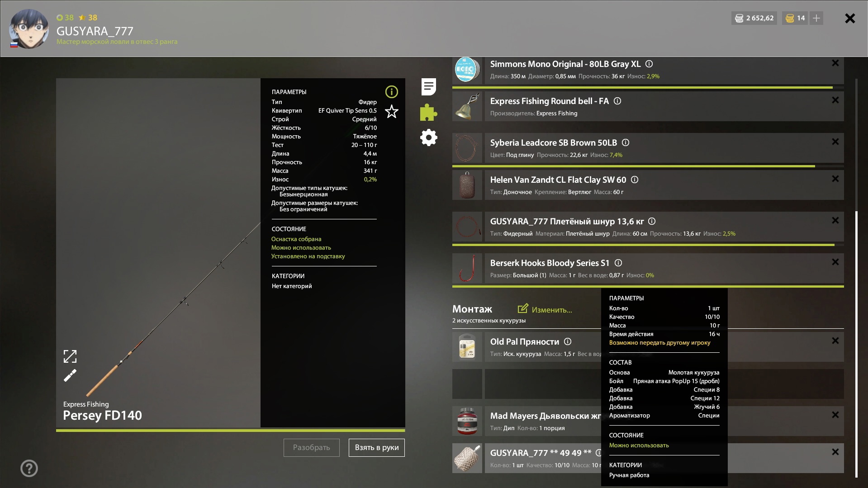Screen dimensions: 868x488
Task: Select the Berserk Hooks Bloody Series S1 title
Action: pos(550,263)
